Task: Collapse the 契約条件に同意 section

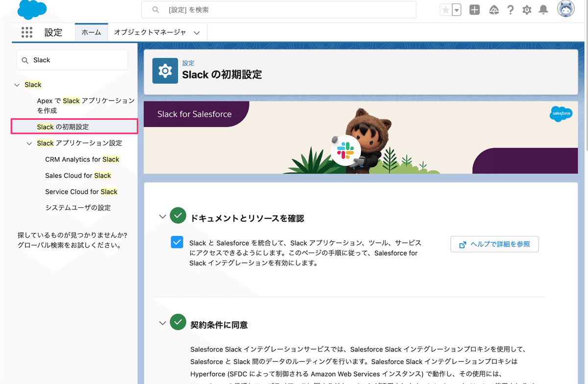Action: click(163, 323)
